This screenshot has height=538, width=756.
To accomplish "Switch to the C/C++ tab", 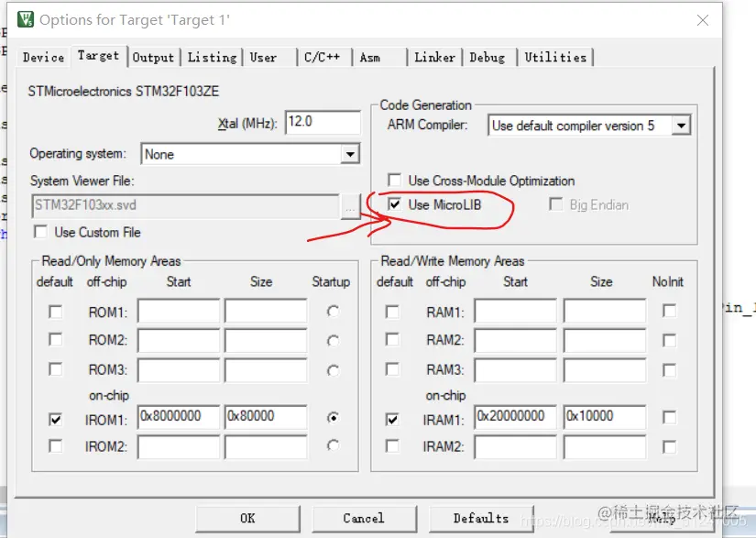I will tap(322, 58).
